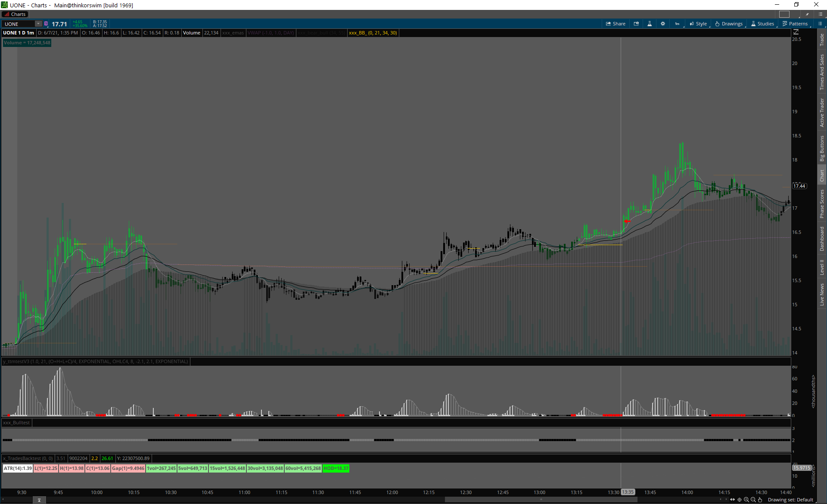This screenshot has width=827, height=504.
Task: Click the UONE symbol input field
Action: point(19,24)
